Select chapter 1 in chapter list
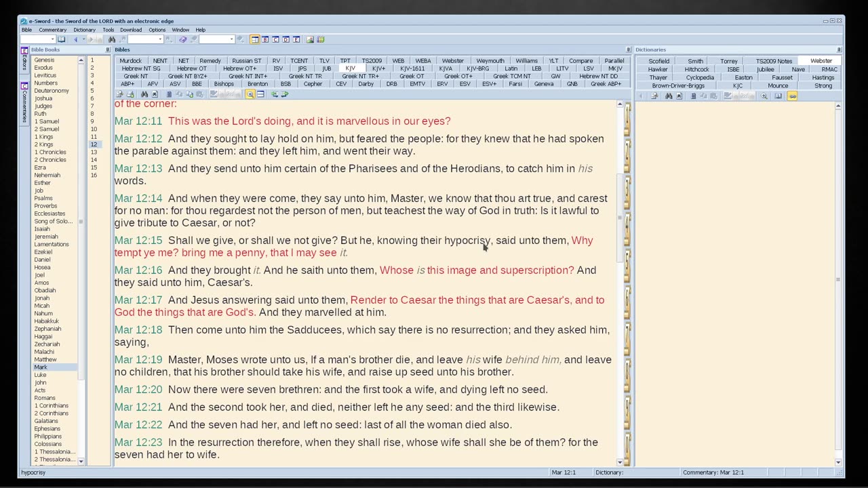 pos(92,60)
